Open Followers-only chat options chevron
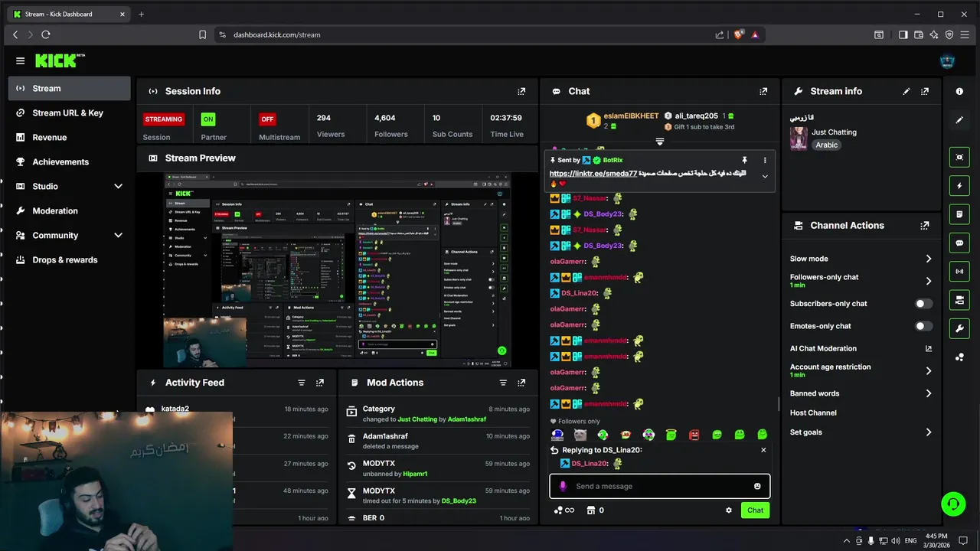The height and width of the screenshot is (551, 980). pyautogui.click(x=929, y=281)
